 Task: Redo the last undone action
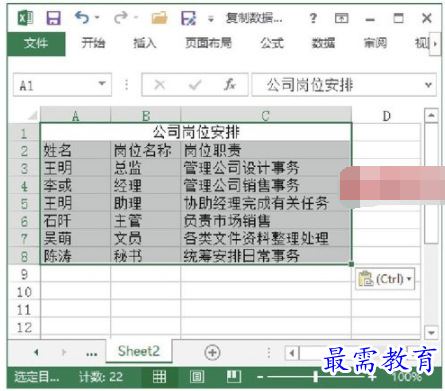[121, 17]
